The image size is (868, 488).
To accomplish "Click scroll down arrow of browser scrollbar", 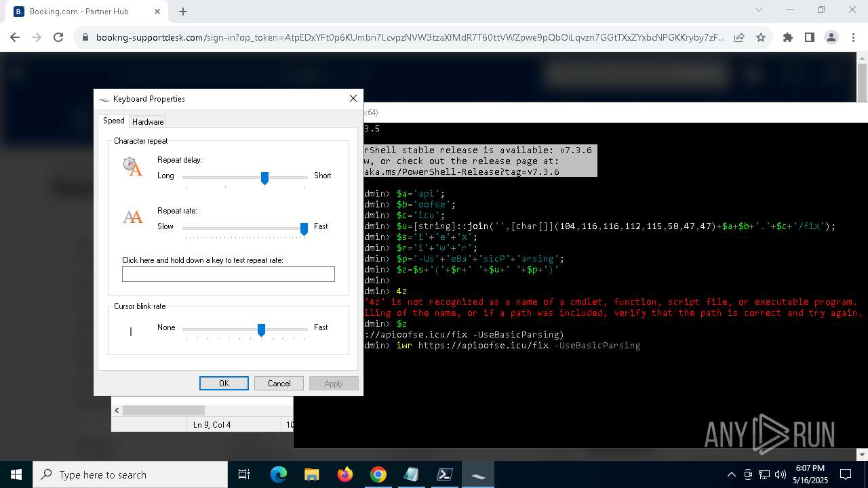I will (x=862, y=454).
